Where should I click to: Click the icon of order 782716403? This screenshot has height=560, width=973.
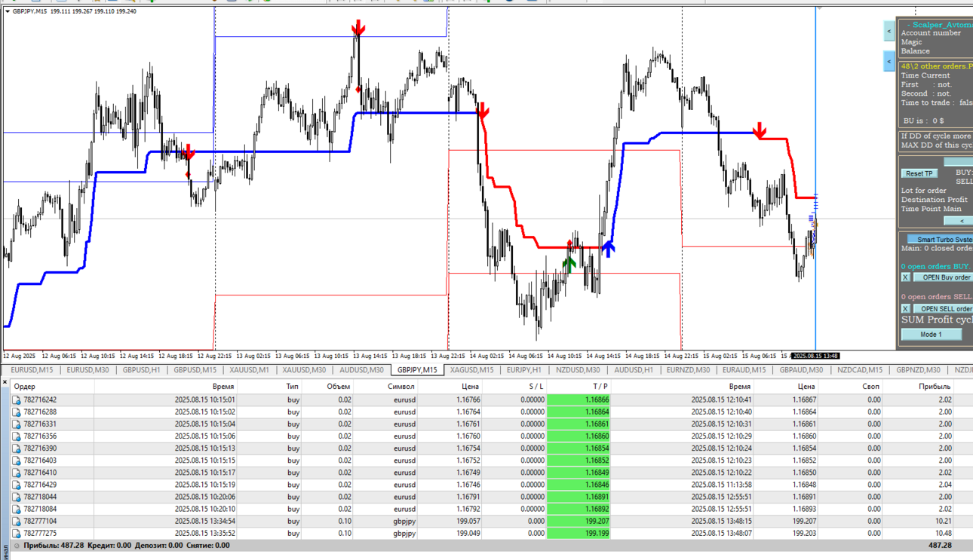click(x=17, y=461)
